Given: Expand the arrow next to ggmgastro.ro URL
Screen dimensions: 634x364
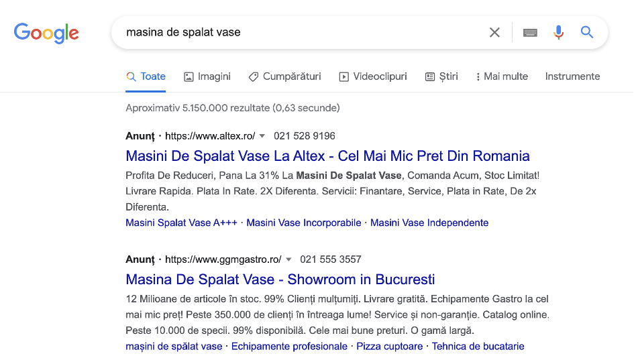Looking at the screenshot, I should (x=288, y=259).
